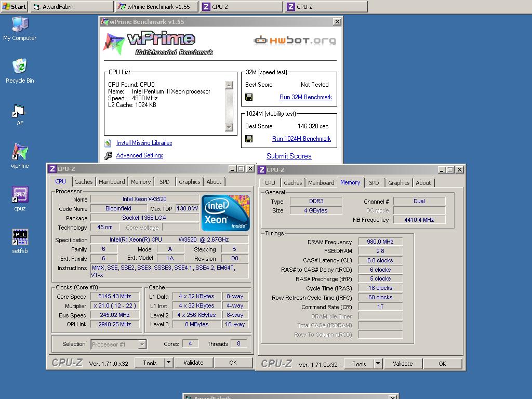The width and height of the screenshot is (532, 399).
Task: Switch to second CPU-Z taskbar item
Action: tap(326, 6)
